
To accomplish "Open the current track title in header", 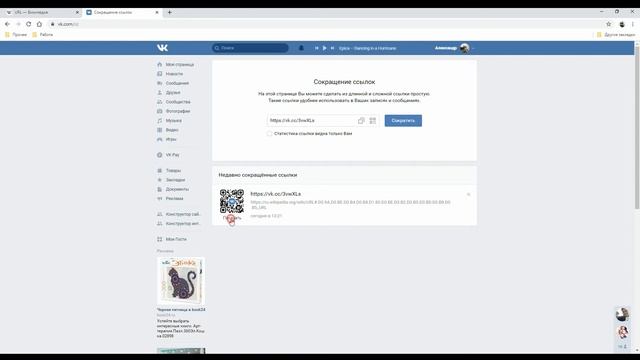I will click(367, 48).
